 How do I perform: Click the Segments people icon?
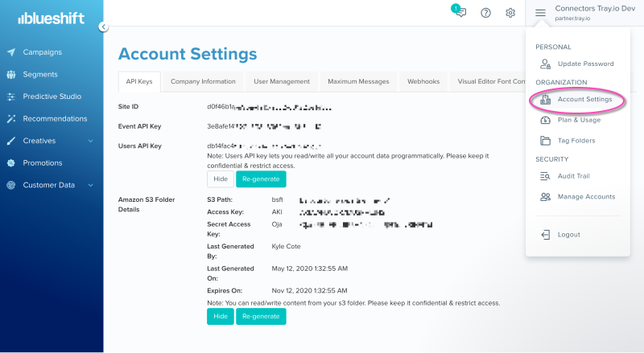click(x=11, y=75)
